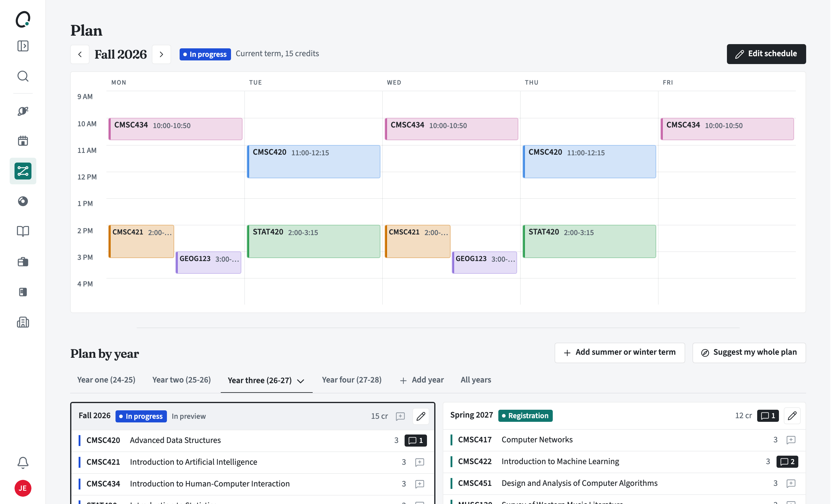Screen dimensions: 837x504
Task: Open the calendar icon in the sidebar
Action: (23, 141)
